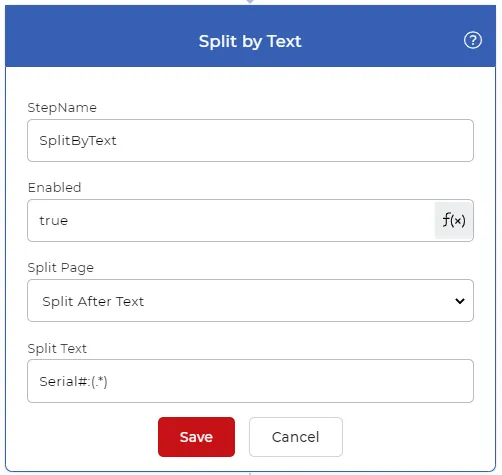Click the word true in Enabled
502x475 pixels.
click(x=54, y=221)
